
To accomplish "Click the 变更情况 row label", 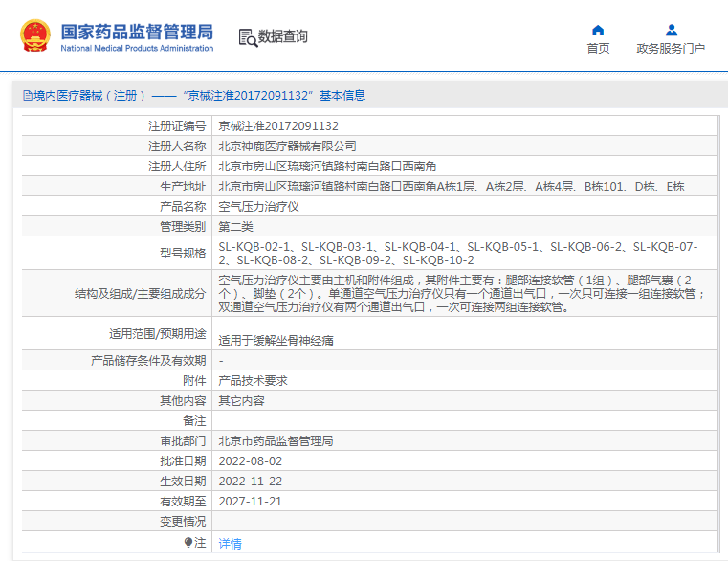I will tap(183, 522).
